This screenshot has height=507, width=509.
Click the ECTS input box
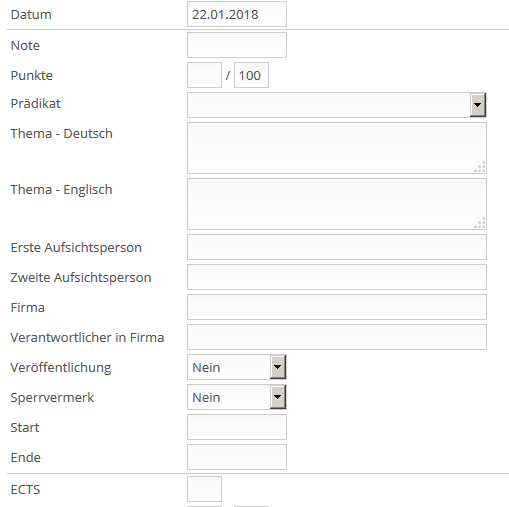(204, 489)
